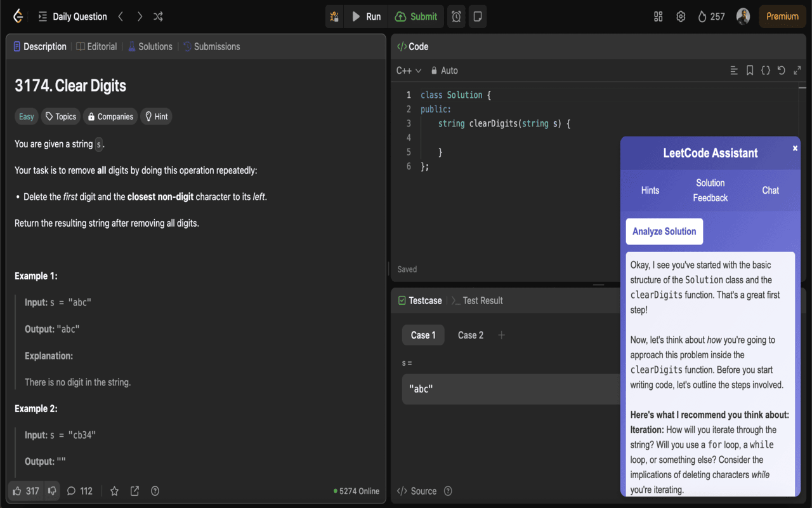Toggle thumbs down on the problem

(x=51, y=490)
